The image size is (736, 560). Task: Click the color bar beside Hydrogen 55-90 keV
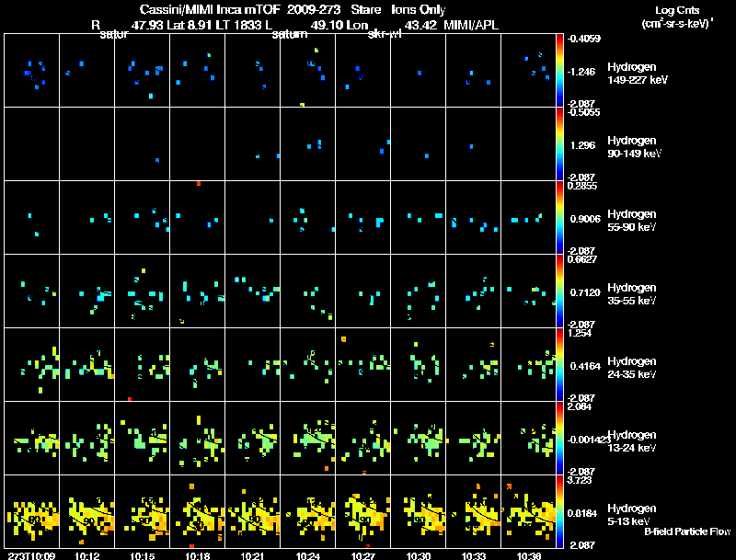pyautogui.click(x=559, y=218)
